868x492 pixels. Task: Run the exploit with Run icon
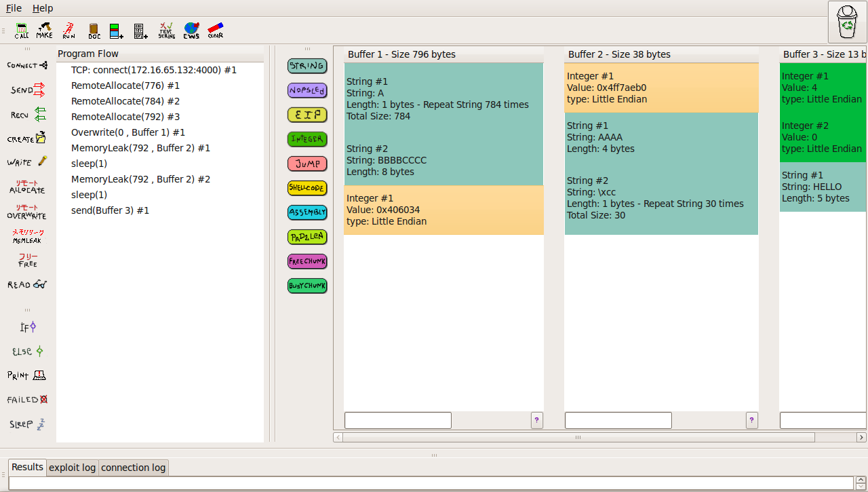click(x=68, y=31)
